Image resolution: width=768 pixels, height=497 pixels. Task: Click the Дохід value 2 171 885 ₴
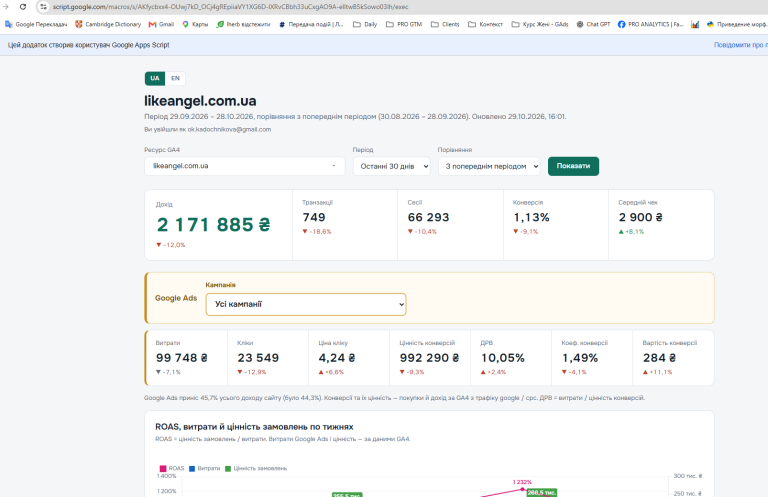tap(214, 225)
